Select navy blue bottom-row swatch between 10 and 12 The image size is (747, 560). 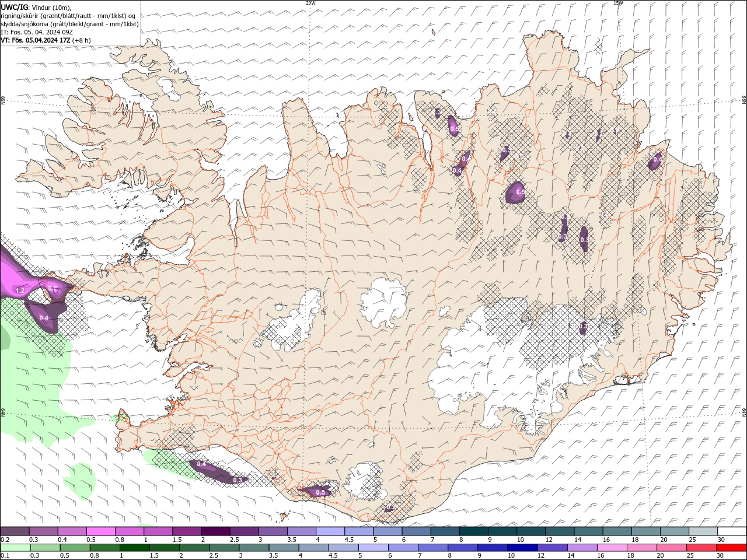(522, 548)
